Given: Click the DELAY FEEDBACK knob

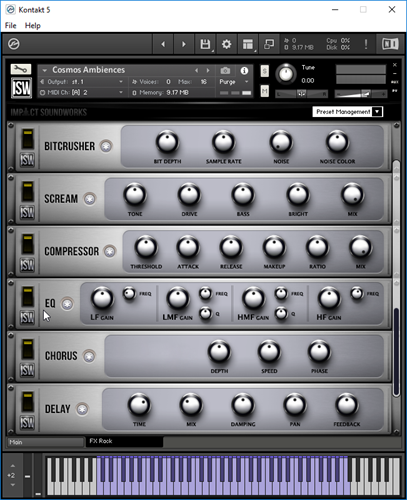Looking at the screenshot, I should 347,405.
